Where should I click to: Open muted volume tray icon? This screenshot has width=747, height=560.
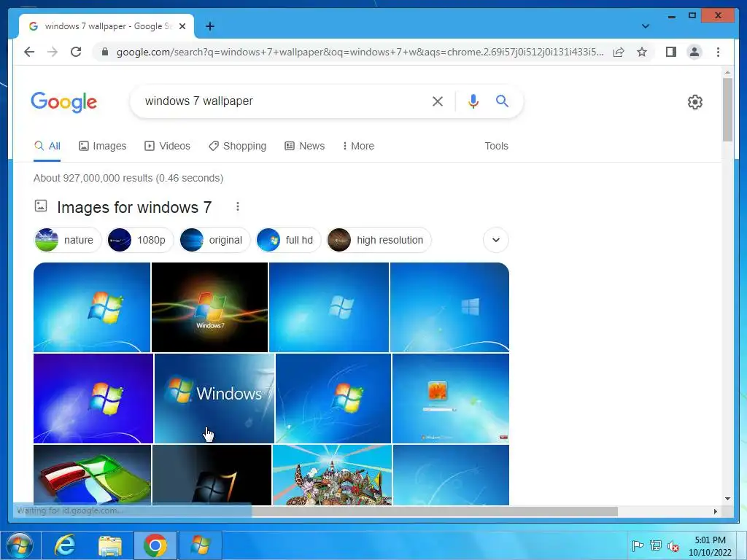[x=673, y=545]
